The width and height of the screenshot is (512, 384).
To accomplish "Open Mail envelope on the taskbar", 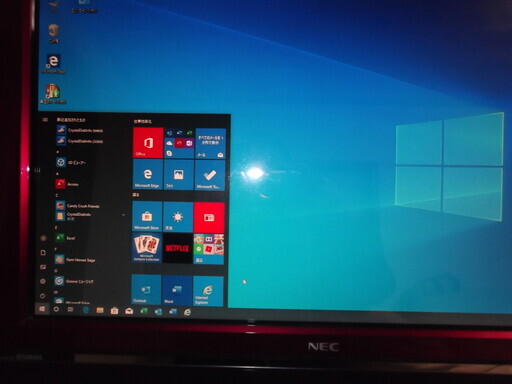I will [129, 311].
